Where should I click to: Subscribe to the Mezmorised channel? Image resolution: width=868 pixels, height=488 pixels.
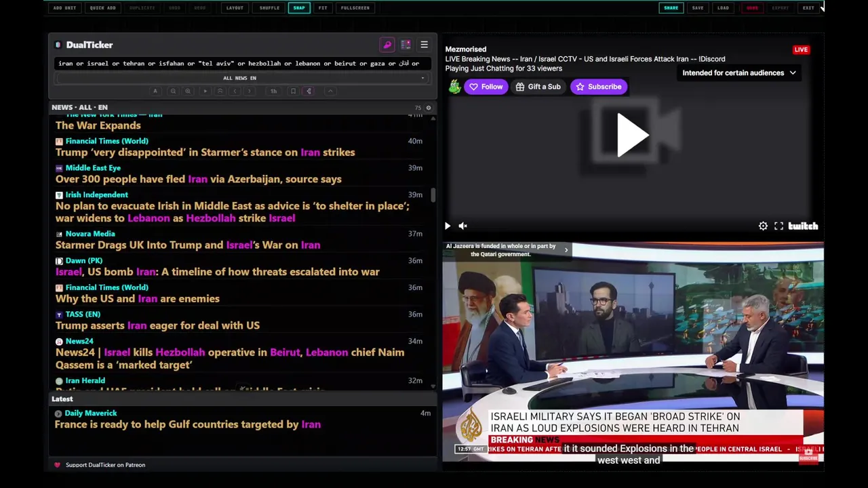(598, 87)
